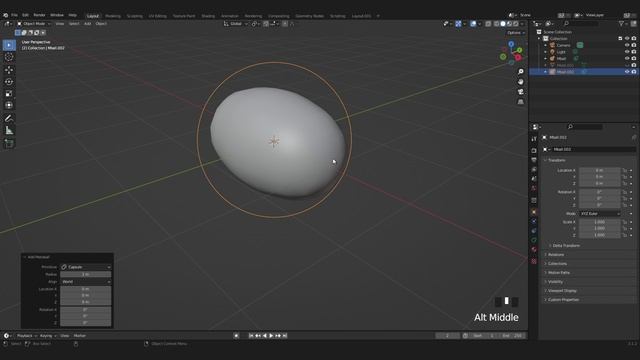Enable solid viewport shading mode
The width and height of the screenshot is (640, 360).
pyautogui.click(x=503, y=24)
